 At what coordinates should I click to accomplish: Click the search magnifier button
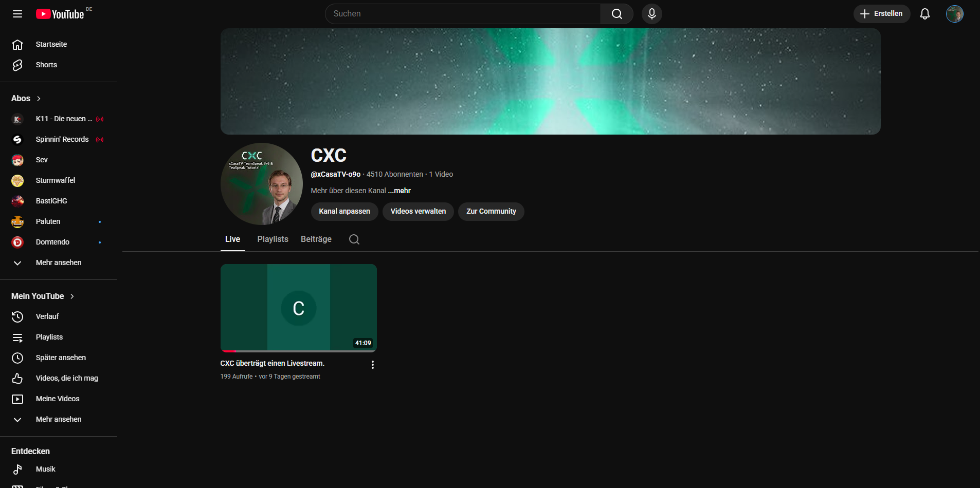click(616, 14)
